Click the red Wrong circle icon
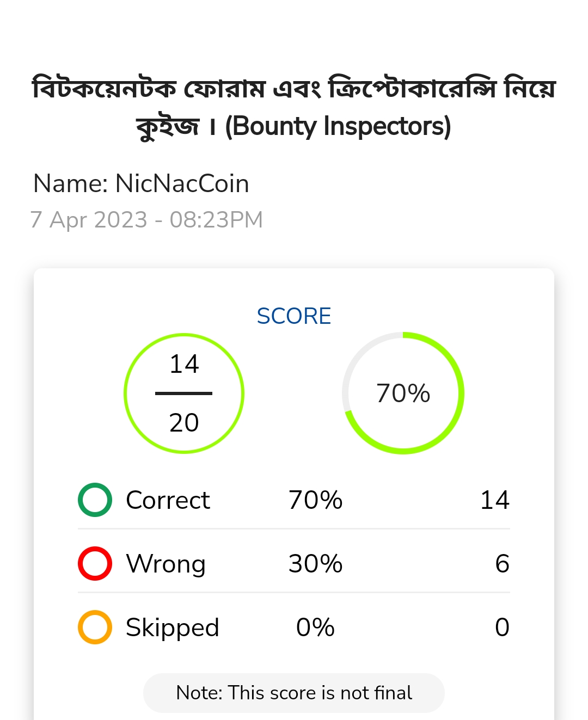Screen dimensions: 588x720 95,563
